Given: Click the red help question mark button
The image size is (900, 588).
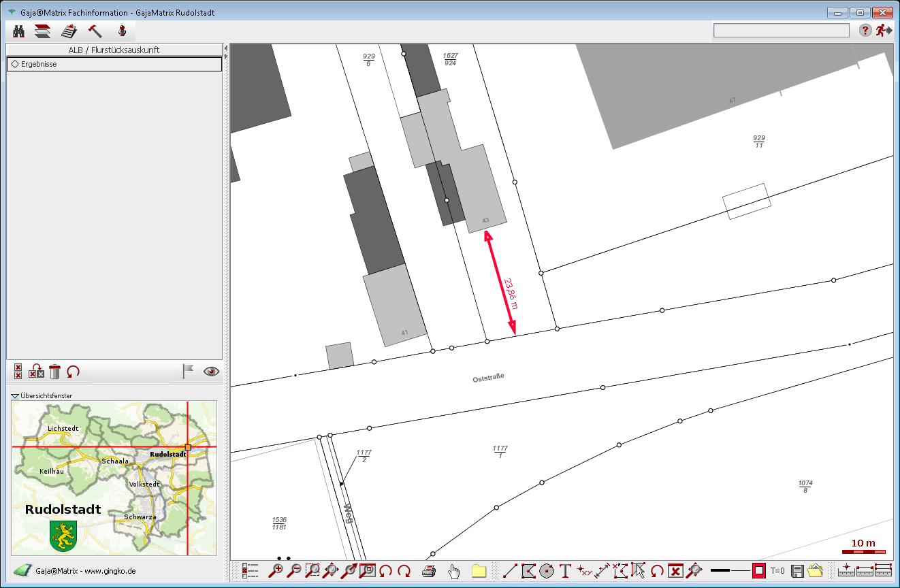Looking at the screenshot, I should [865, 30].
